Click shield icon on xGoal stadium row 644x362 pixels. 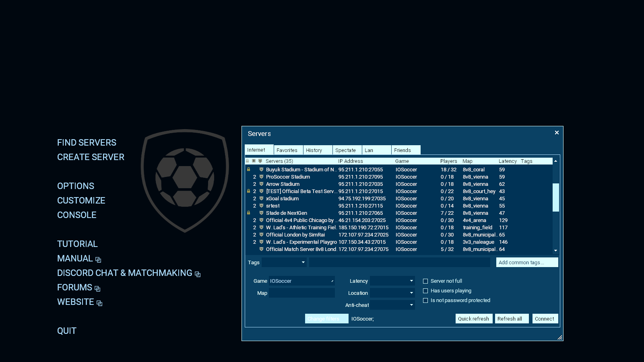pos(261,198)
